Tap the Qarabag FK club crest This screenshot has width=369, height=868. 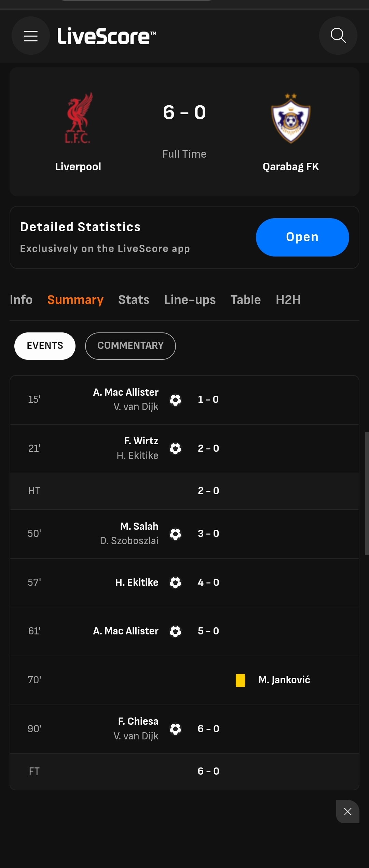coord(291,118)
